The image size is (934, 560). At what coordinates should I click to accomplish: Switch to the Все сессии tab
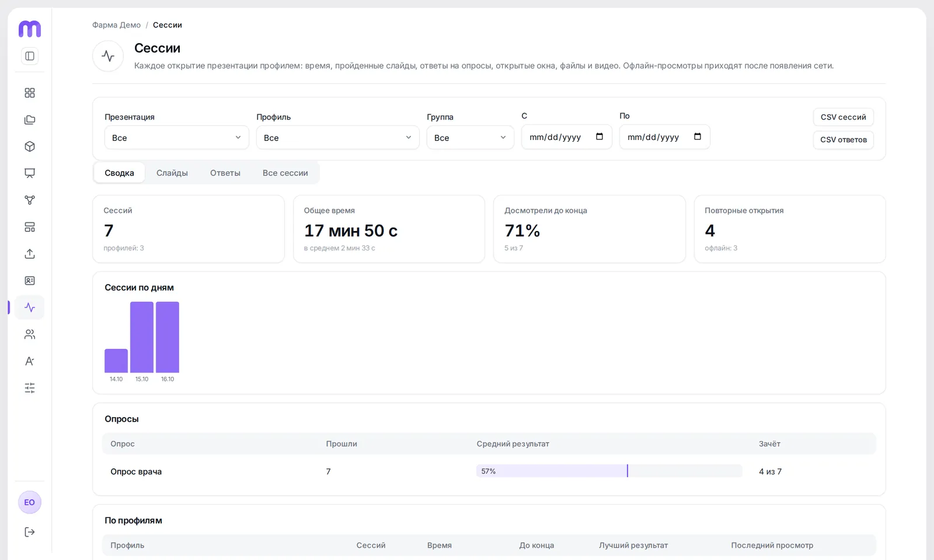click(285, 173)
